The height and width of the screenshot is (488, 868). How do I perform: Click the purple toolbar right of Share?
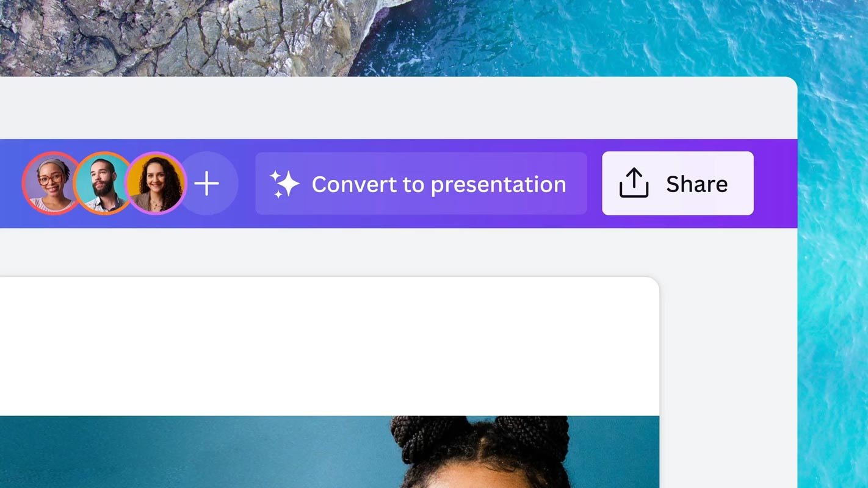[775, 184]
